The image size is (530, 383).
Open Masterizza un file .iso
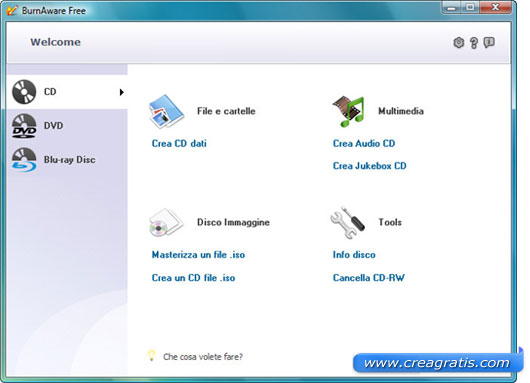[x=198, y=255]
